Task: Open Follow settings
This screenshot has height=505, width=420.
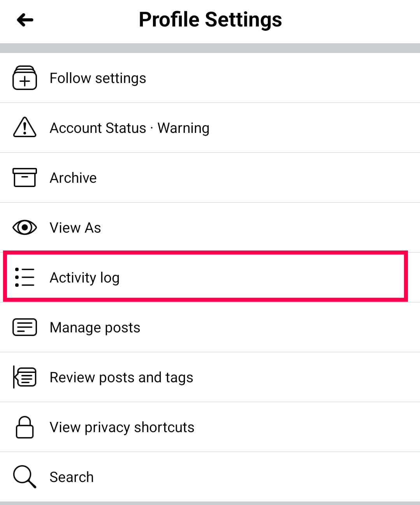Action: pos(98,78)
